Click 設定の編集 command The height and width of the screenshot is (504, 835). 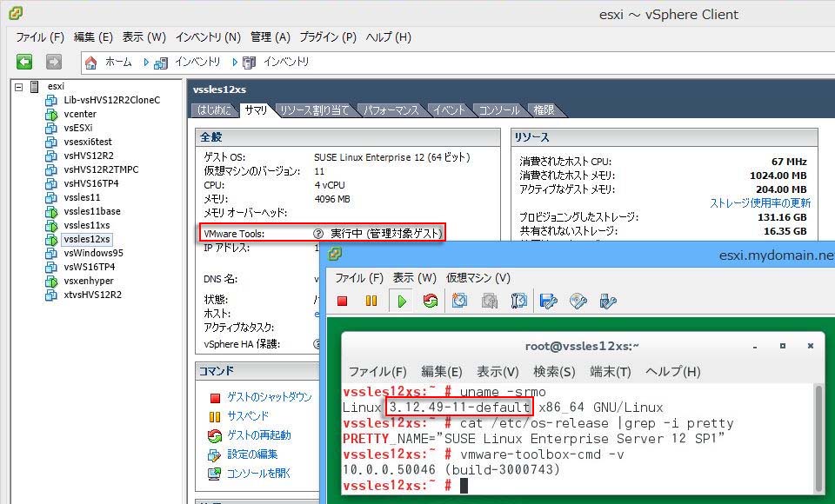[x=252, y=454]
